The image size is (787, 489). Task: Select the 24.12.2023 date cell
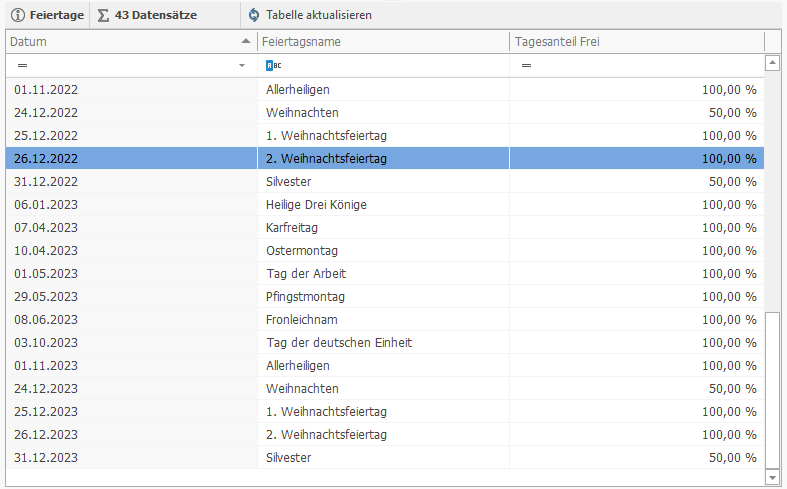[x=132, y=389]
